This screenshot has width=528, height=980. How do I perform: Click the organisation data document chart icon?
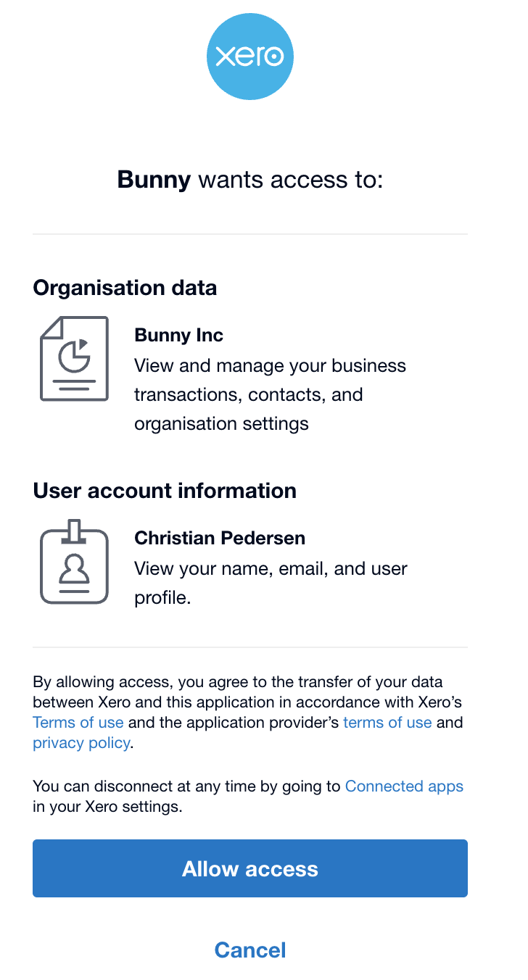74,359
